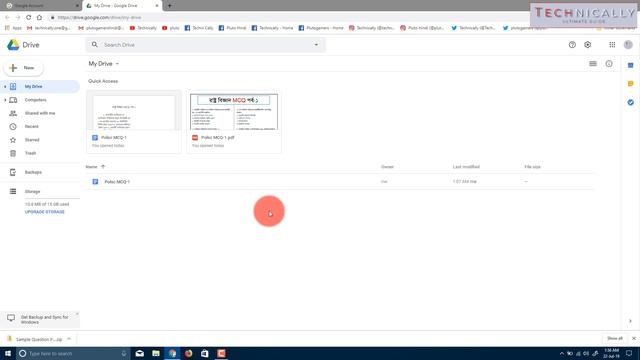Open the Keep notes side panel icon

[x=631, y=84]
